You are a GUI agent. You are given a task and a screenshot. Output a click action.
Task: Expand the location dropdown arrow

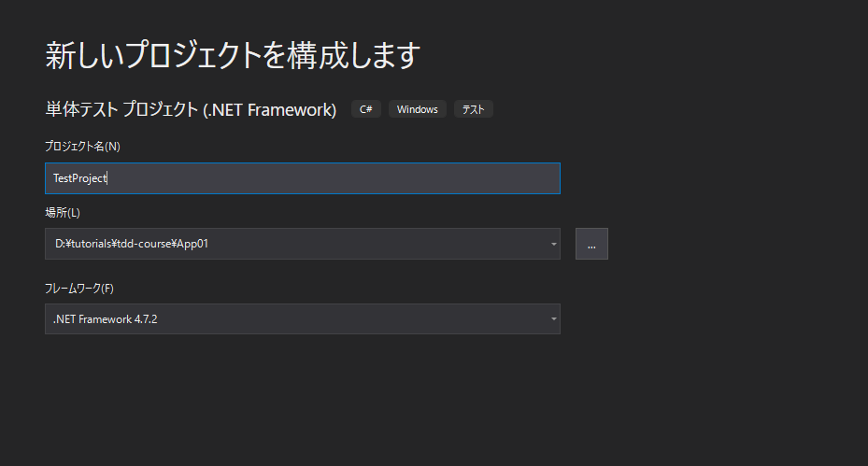coord(553,245)
